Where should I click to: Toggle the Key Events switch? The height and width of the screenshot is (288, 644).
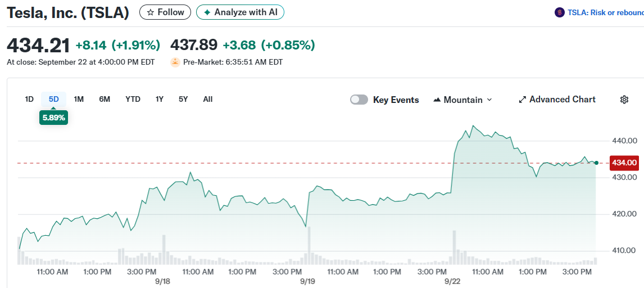tap(359, 100)
